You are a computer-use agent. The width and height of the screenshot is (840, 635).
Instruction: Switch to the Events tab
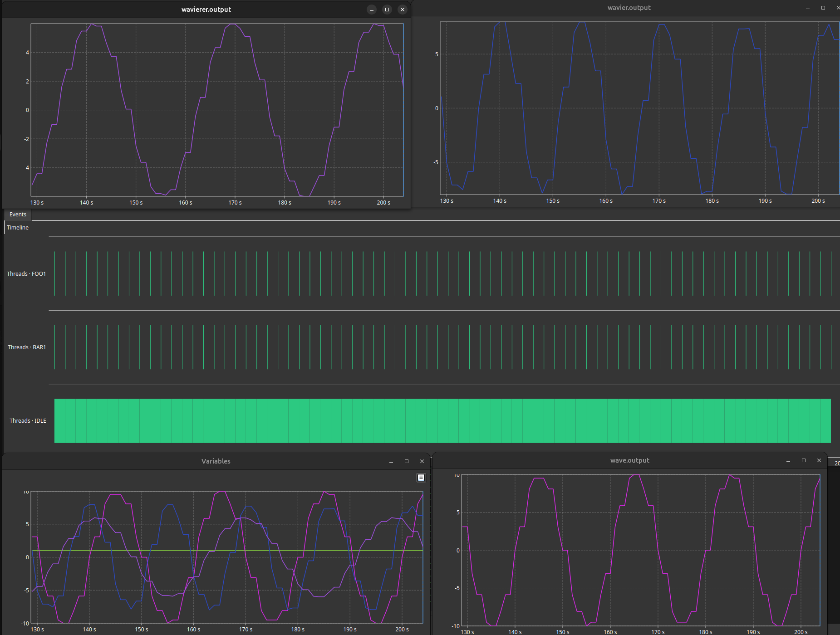[18, 215]
